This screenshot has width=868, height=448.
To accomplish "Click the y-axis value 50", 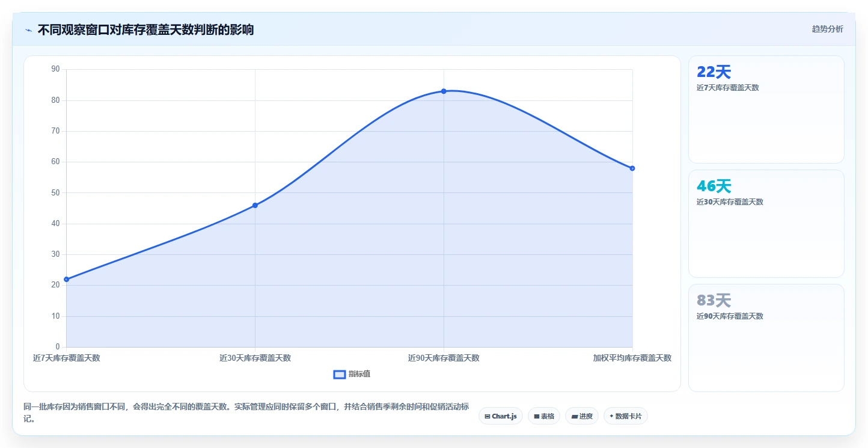I will pos(55,193).
